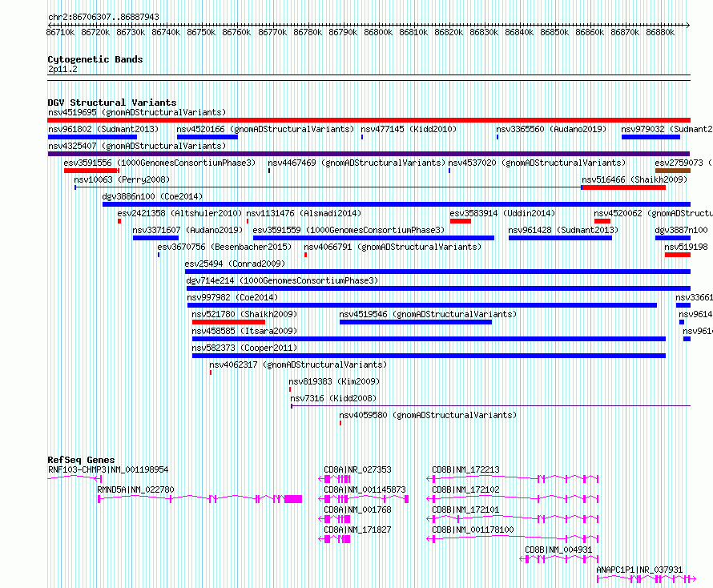The width and height of the screenshot is (713, 588).
Task: Open RNF103-CHMP3 NM_001198954 gene label
Action: point(108,469)
